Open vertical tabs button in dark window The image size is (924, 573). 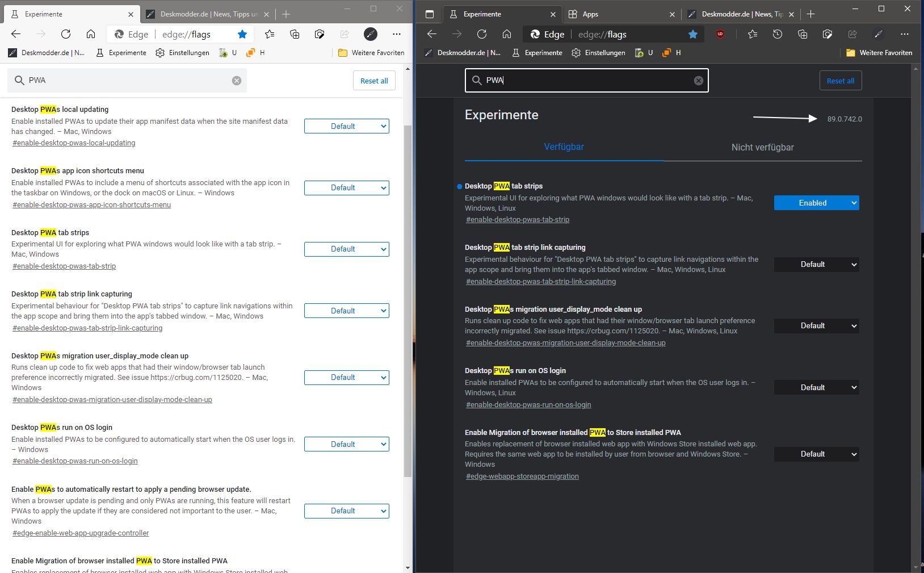tap(430, 14)
